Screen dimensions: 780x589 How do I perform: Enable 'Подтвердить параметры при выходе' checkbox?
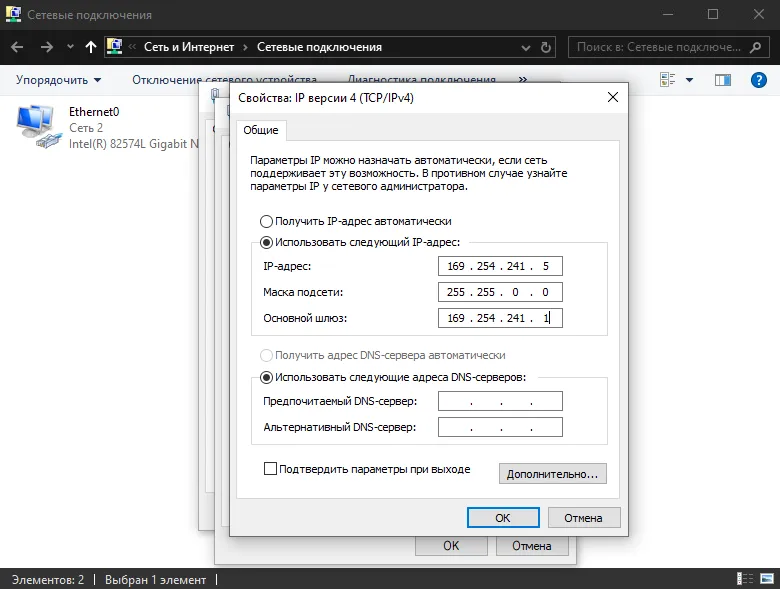tap(270, 469)
